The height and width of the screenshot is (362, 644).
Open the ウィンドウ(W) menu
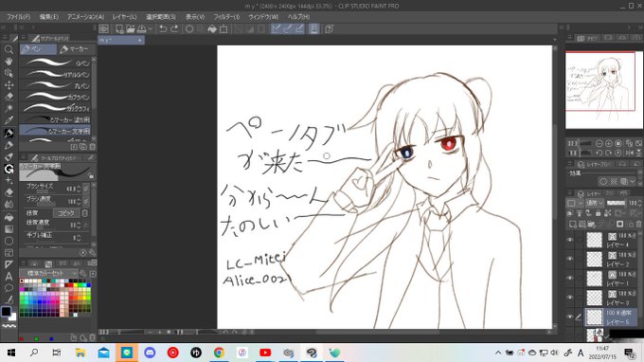[x=263, y=17]
